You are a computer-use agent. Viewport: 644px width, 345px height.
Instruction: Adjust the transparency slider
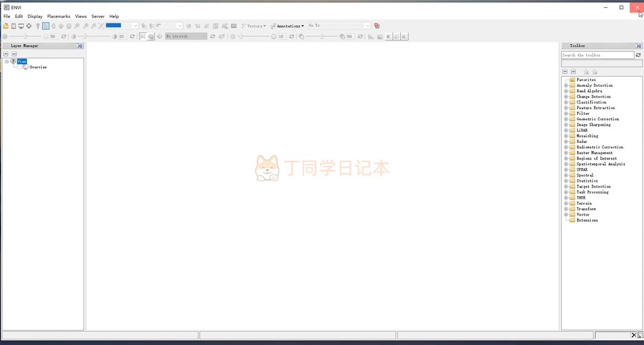pyautogui.click(x=322, y=36)
